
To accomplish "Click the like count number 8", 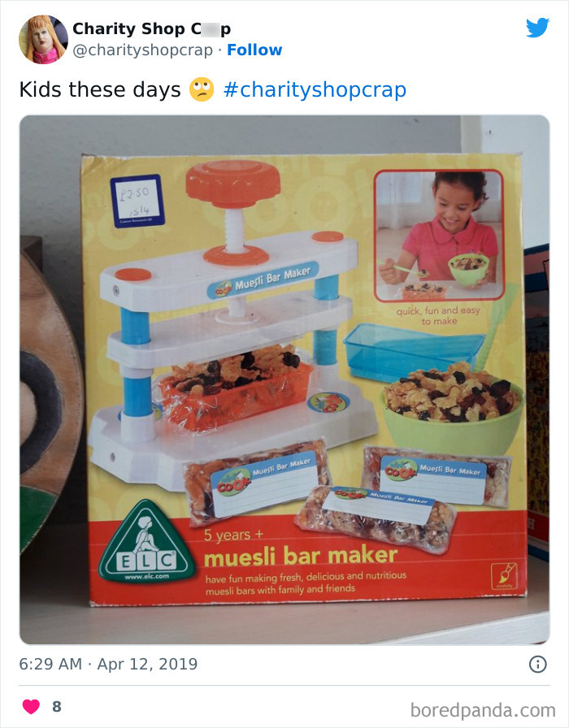I will (x=57, y=707).
